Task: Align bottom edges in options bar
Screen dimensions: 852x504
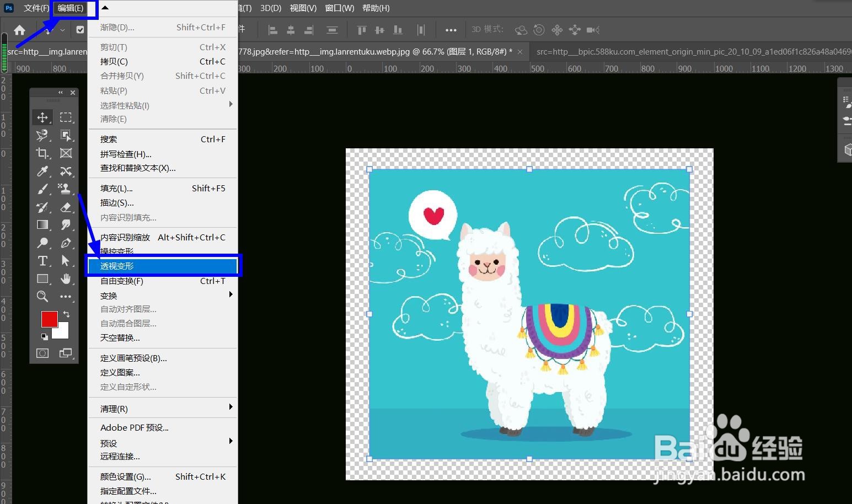Action: coord(398,30)
